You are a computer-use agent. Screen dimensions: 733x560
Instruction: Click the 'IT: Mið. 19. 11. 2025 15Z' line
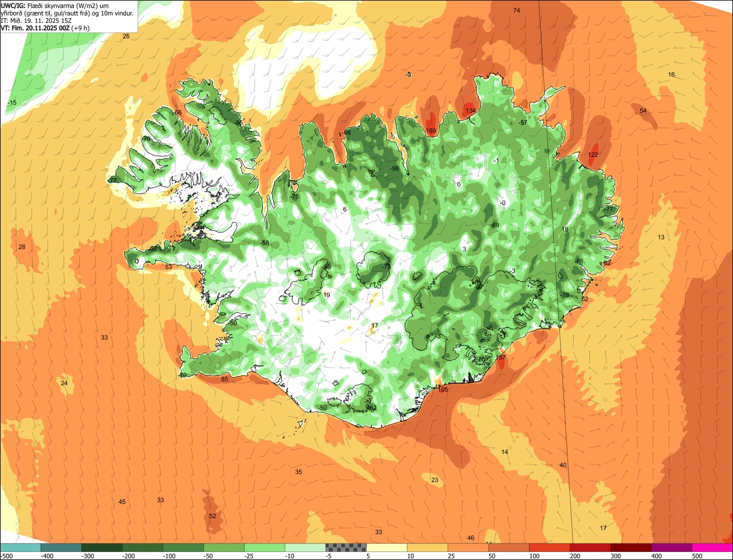[36, 20]
